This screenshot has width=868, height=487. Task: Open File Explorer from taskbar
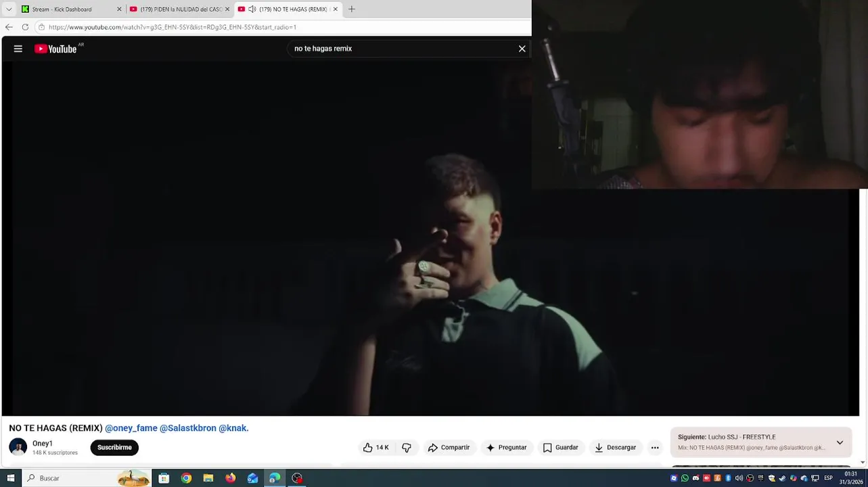point(208,478)
